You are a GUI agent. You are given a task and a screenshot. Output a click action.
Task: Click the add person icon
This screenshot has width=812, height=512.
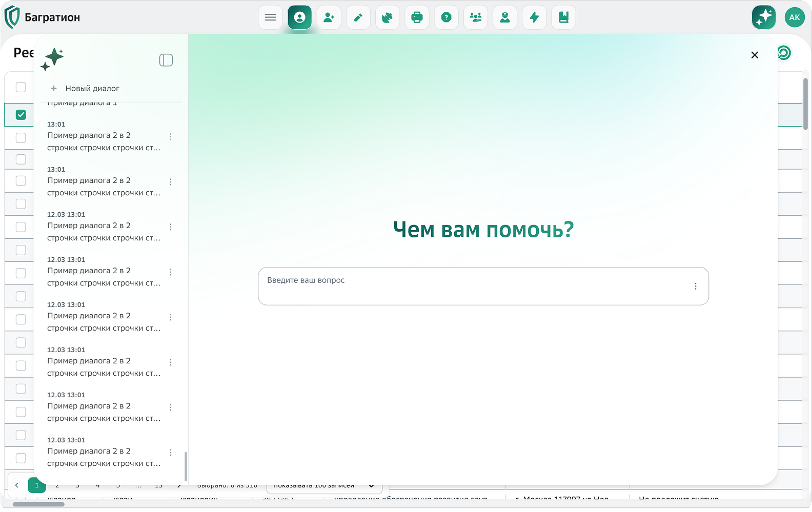tap(329, 17)
